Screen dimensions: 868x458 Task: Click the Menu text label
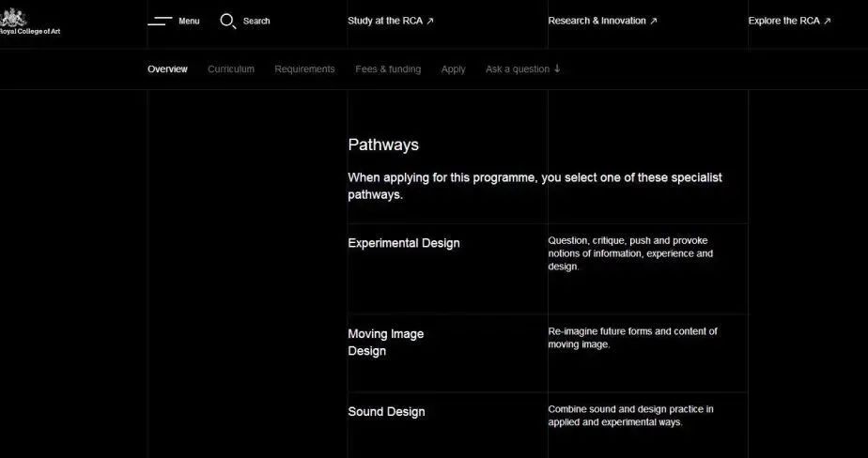(189, 21)
